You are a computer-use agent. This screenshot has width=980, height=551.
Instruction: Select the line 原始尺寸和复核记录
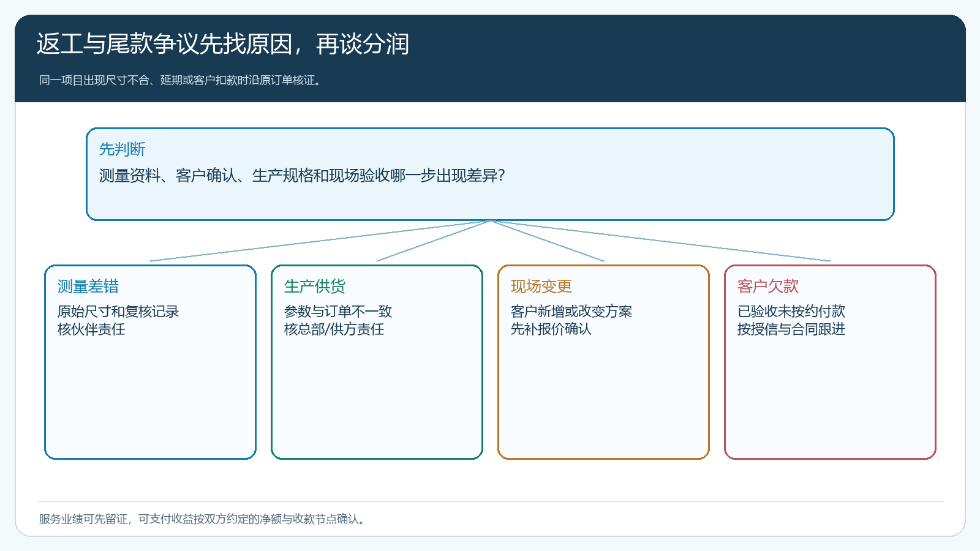[x=118, y=312]
